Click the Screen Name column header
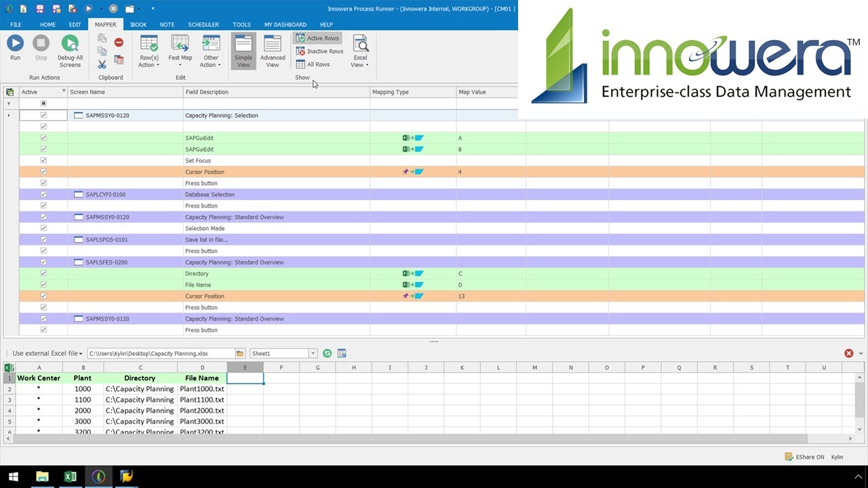Viewport: 868px width, 488px height. coord(125,91)
